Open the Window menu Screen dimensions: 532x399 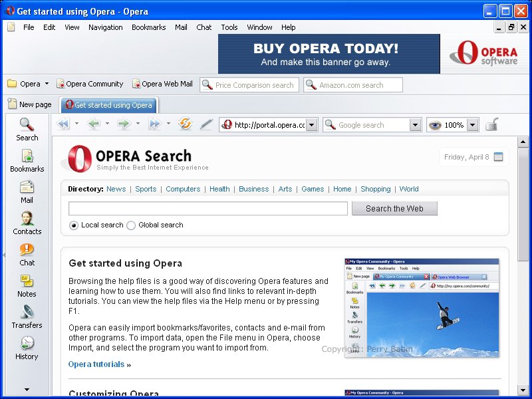(x=259, y=27)
